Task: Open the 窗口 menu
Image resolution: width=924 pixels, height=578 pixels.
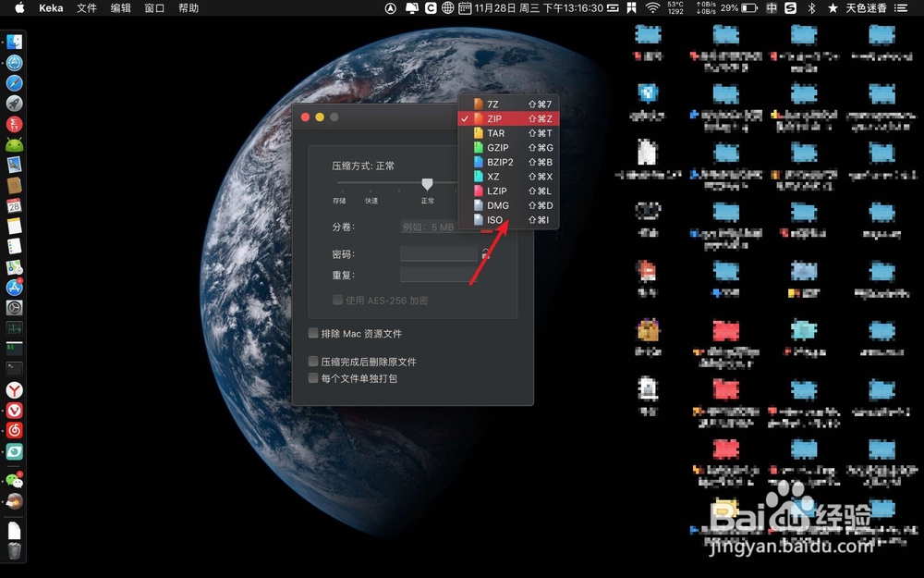Action: [x=153, y=8]
